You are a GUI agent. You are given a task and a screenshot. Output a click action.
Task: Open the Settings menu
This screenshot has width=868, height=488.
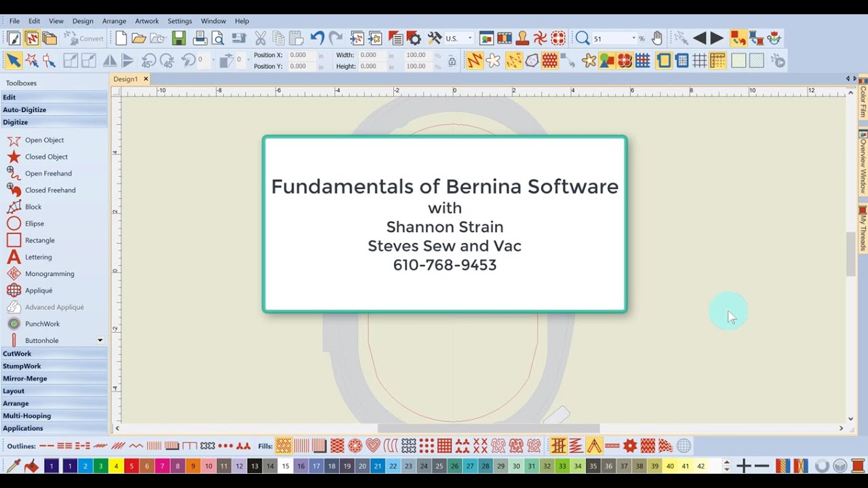(x=180, y=21)
